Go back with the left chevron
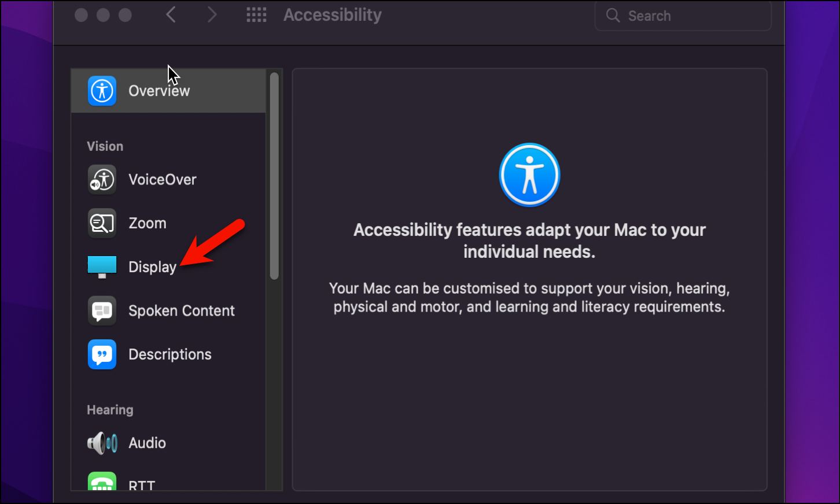840x504 pixels. (x=171, y=14)
